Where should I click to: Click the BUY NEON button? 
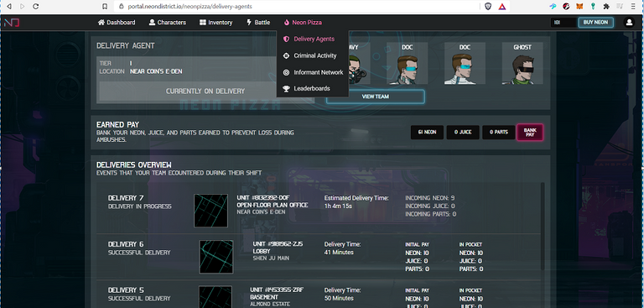coord(595,22)
